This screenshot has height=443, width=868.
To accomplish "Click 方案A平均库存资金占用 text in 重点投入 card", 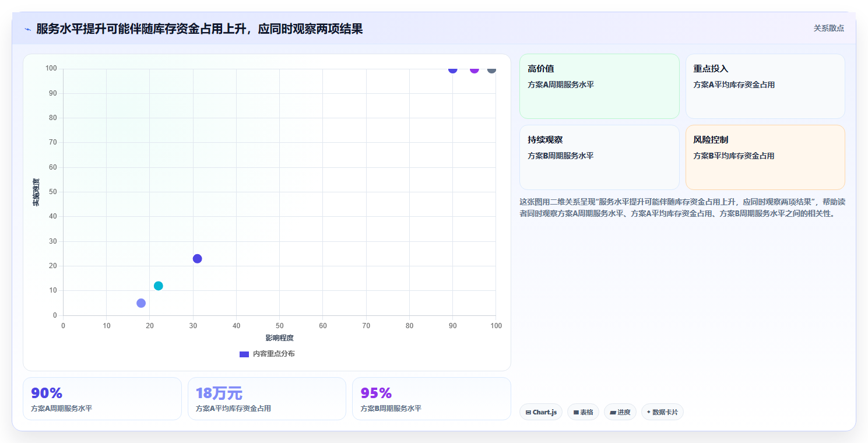I will 734,85.
